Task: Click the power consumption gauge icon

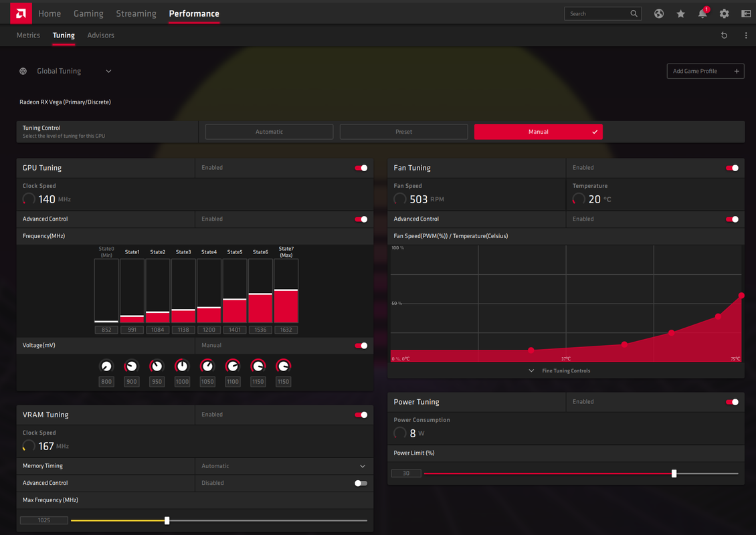Action: coord(399,433)
